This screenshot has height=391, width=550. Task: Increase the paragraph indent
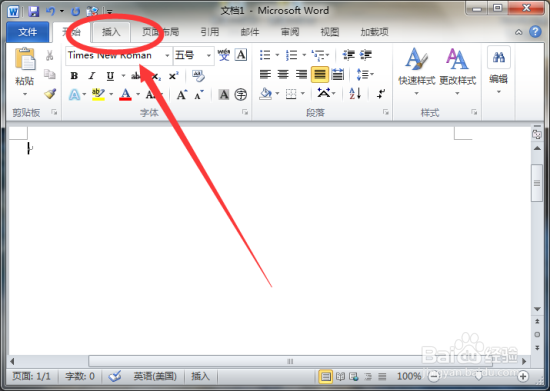(366, 55)
